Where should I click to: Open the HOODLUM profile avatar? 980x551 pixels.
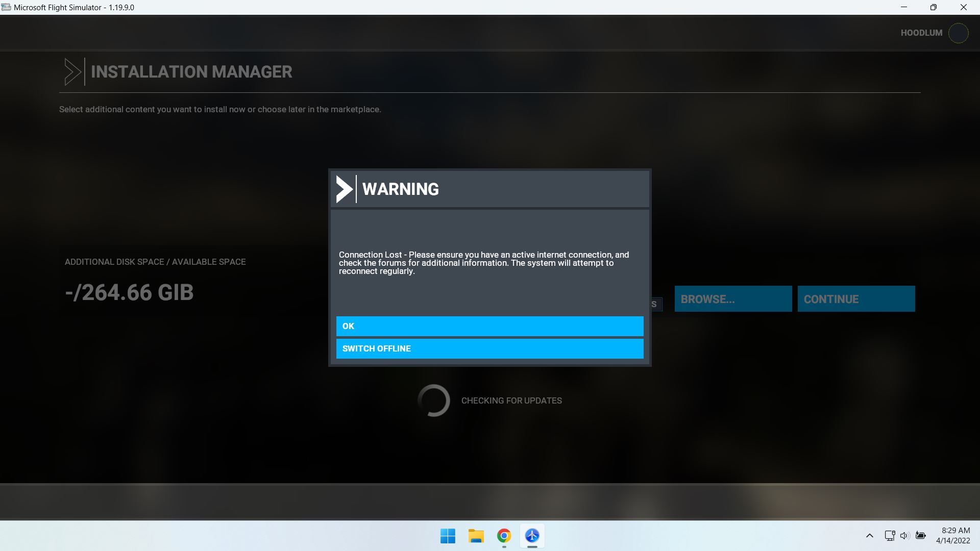pyautogui.click(x=959, y=33)
